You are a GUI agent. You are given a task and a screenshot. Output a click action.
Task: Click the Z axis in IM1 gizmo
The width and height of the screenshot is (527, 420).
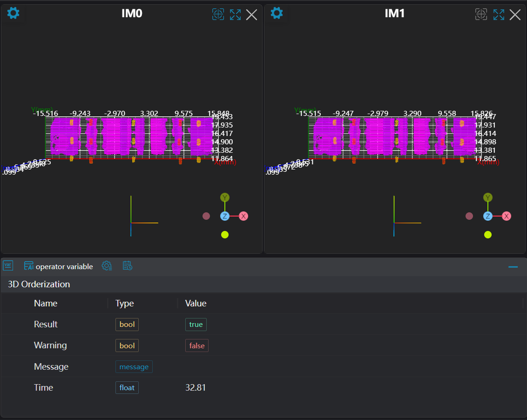pyautogui.click(x=487, y=216)
